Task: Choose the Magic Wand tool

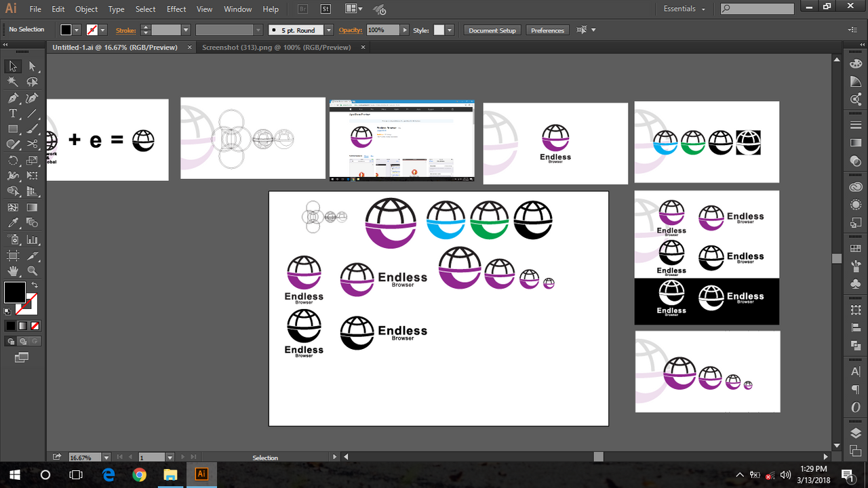Action: tap(13, 82)
